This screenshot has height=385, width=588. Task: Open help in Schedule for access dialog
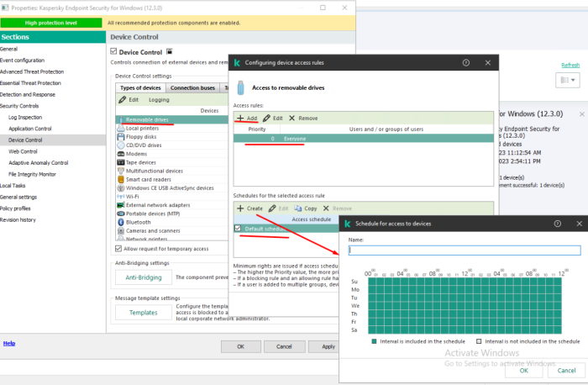557,224
